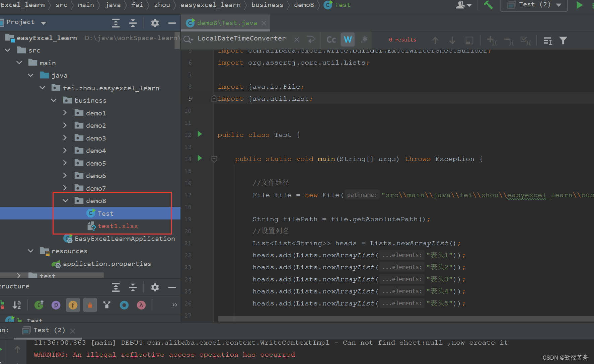Open search history magnifier dropdown
594x364 pixels.
[189, 39]
